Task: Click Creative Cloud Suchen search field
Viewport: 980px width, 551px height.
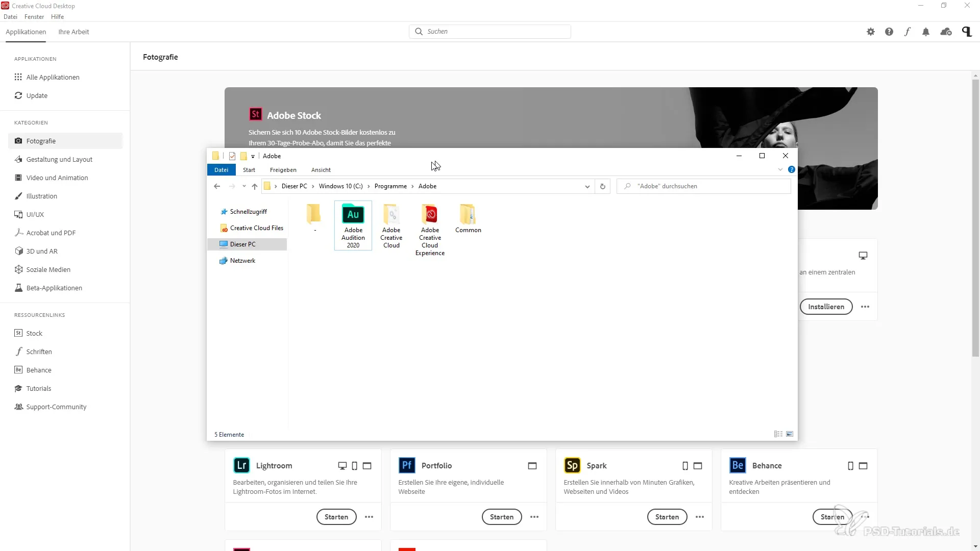Action: pyautogui.click(x=490, y=32)
